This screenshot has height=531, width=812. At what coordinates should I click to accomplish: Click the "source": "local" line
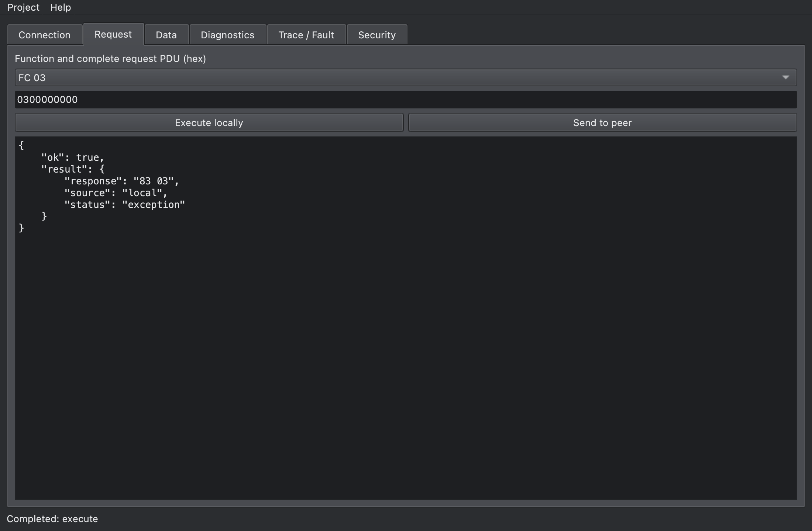(x=116, y=193)
